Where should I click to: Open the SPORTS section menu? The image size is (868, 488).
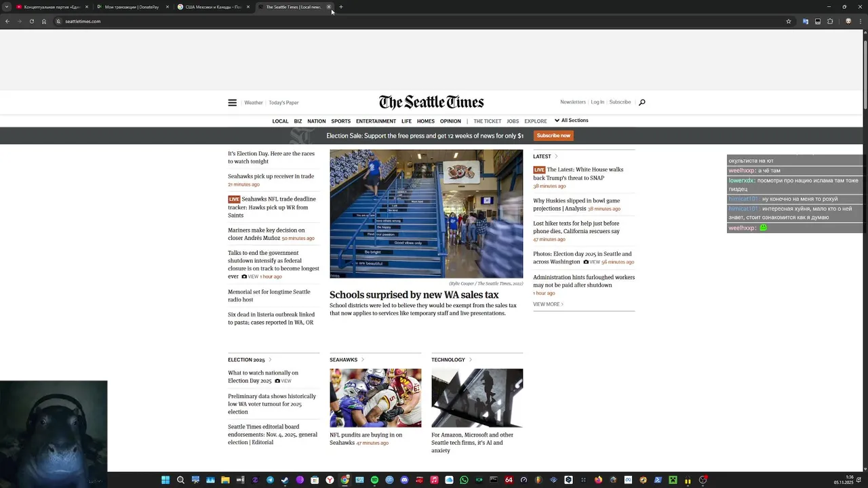(340, 121)
